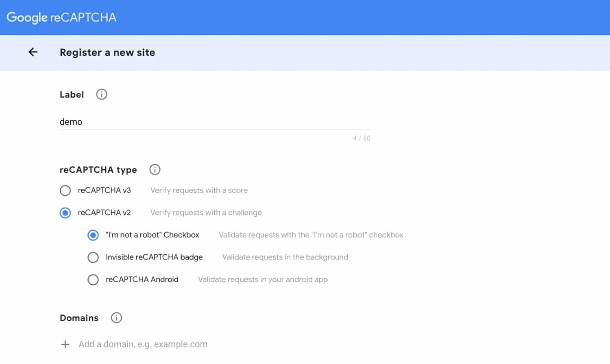Open the Label info tooltip icon
This screenshot has width=610, height=364.
pos(101,94)
